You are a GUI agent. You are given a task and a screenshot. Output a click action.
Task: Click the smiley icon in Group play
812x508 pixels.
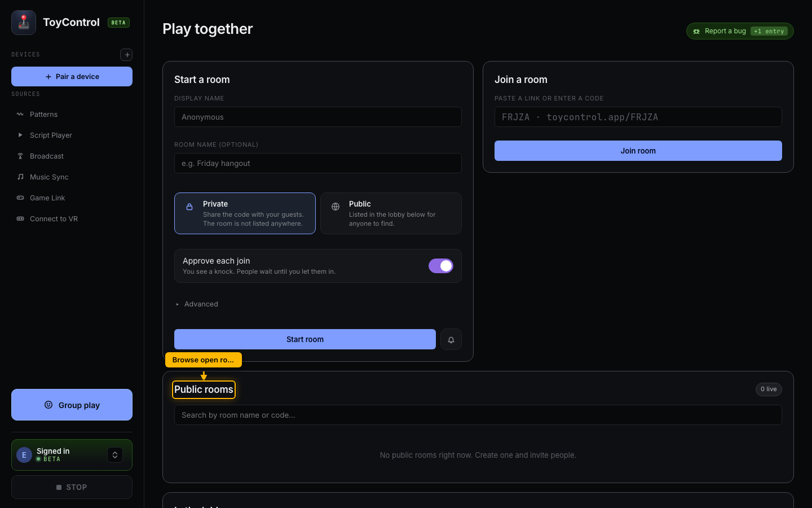(x=48, y=405)
